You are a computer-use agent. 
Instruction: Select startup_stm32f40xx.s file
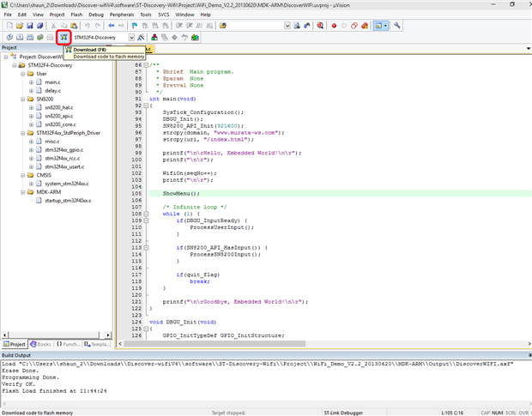tap(68, 201)
